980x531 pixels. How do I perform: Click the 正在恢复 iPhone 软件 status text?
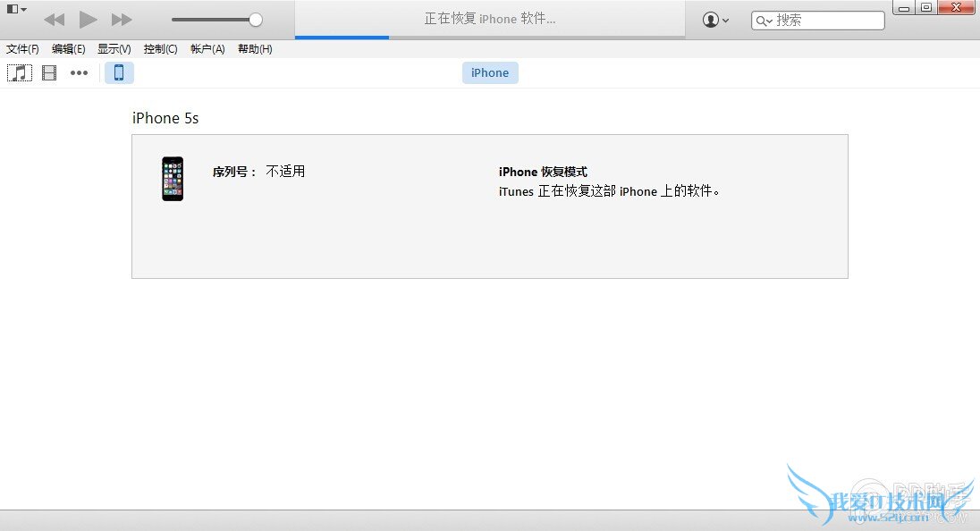(490, 19)
